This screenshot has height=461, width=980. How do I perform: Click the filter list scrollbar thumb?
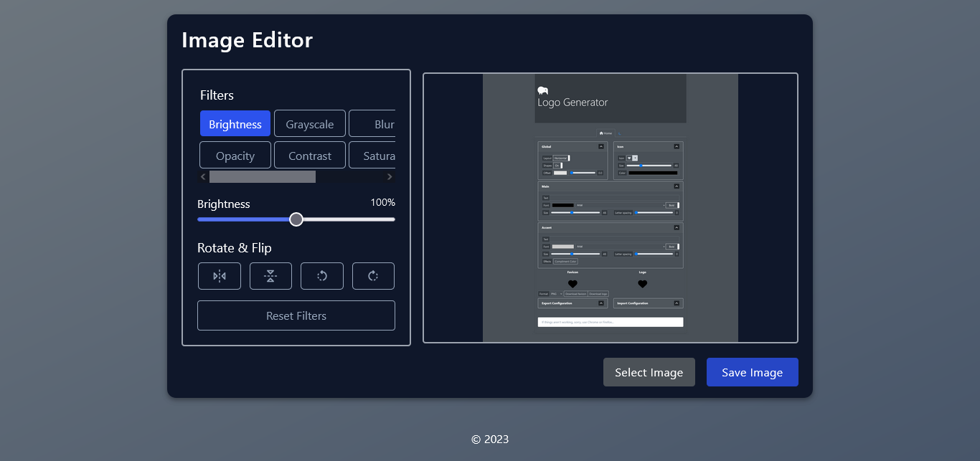[262, 176]
